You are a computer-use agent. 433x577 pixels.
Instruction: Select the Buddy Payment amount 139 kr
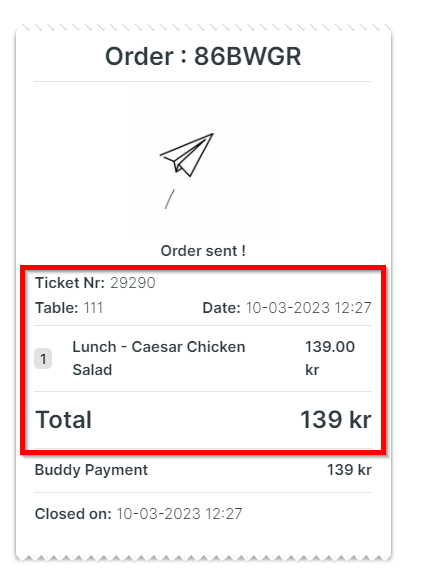(x=349, y=470)
